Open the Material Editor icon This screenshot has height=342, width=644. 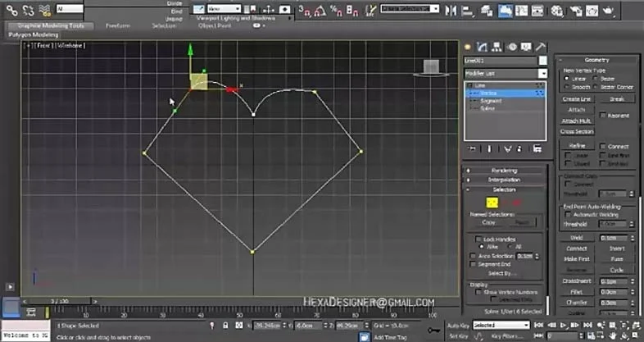(556, 11)
